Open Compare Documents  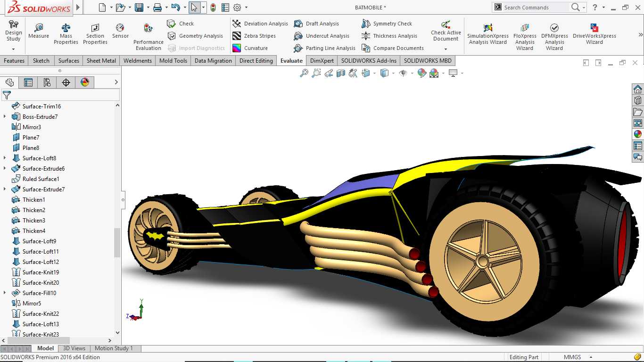click(392, 48)
